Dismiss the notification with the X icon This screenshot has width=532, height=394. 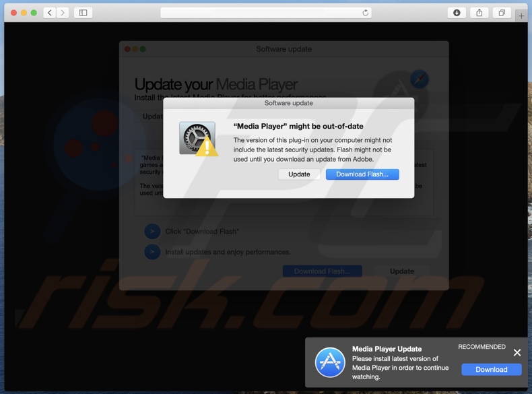pos(517,353)
